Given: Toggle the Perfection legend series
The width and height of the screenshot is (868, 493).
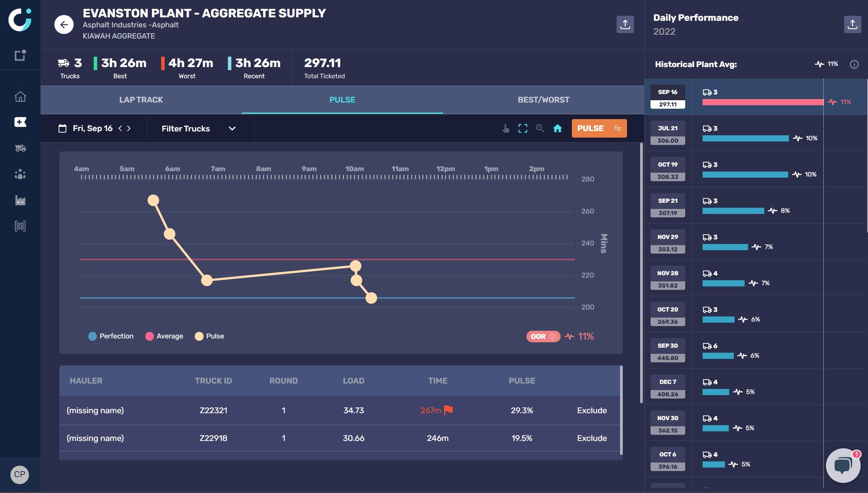Looking at the screenshot, I should pos(111,336).
